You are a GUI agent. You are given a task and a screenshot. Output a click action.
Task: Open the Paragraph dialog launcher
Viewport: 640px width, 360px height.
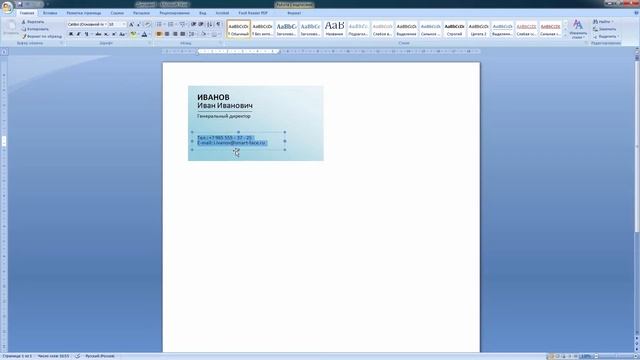tap(221, 43)
